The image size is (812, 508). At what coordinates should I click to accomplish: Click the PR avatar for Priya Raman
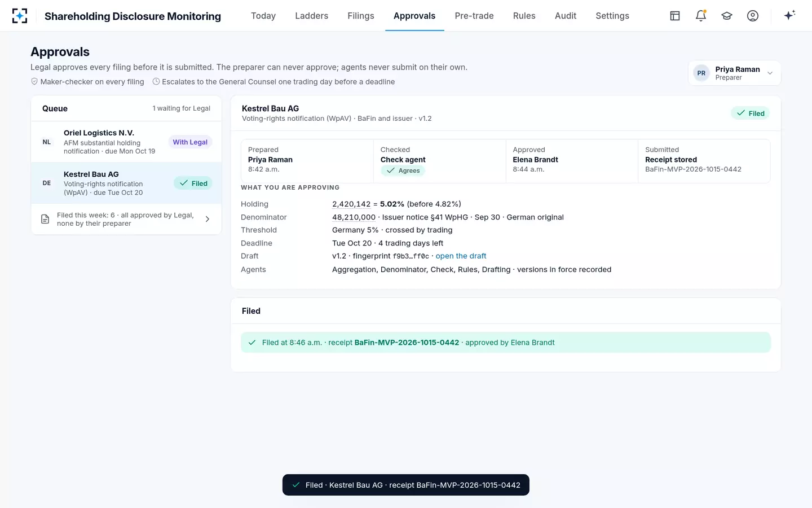click(x=701, y=73)
